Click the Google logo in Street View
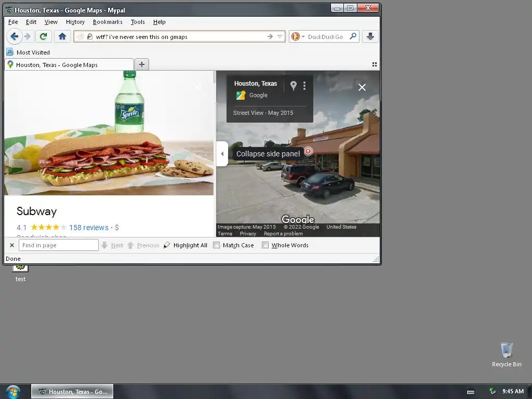Viewport: 532px width, 399px height. coord(298,219)
